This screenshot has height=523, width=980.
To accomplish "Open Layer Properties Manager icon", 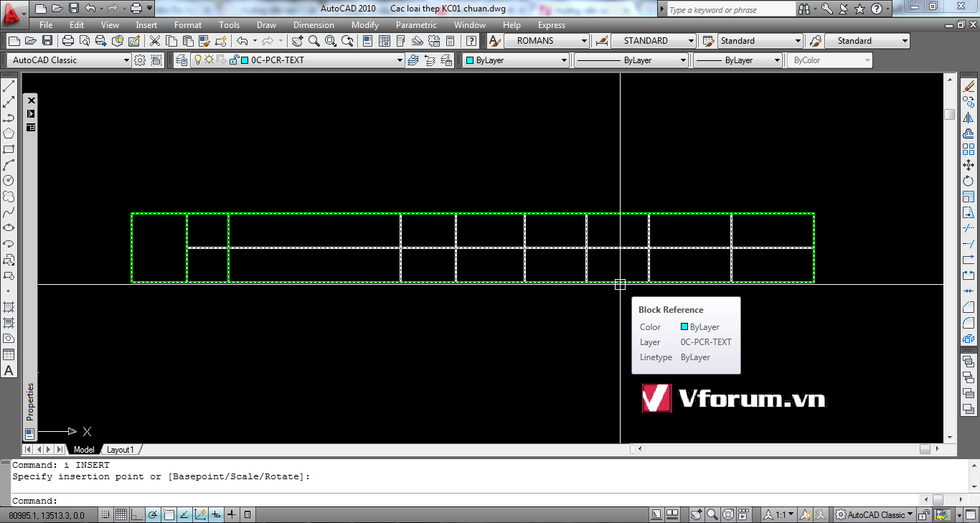I will pyautogui.click(x=182, y=60).
